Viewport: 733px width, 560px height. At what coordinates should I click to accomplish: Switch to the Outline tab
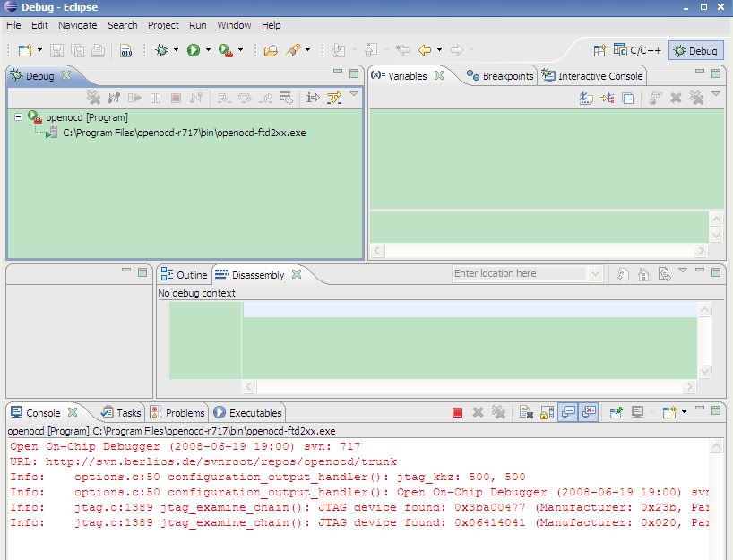tap(184, 275)
